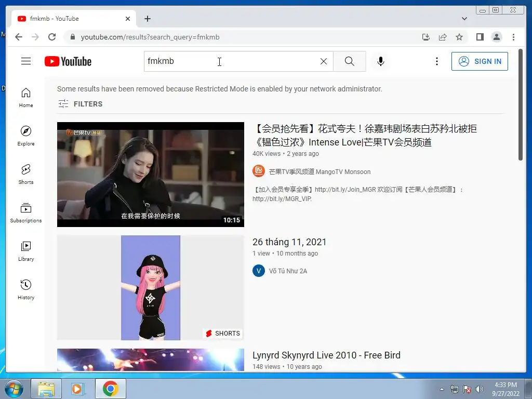Open the pink-haired avatar Shorts thumbnail

151,288
